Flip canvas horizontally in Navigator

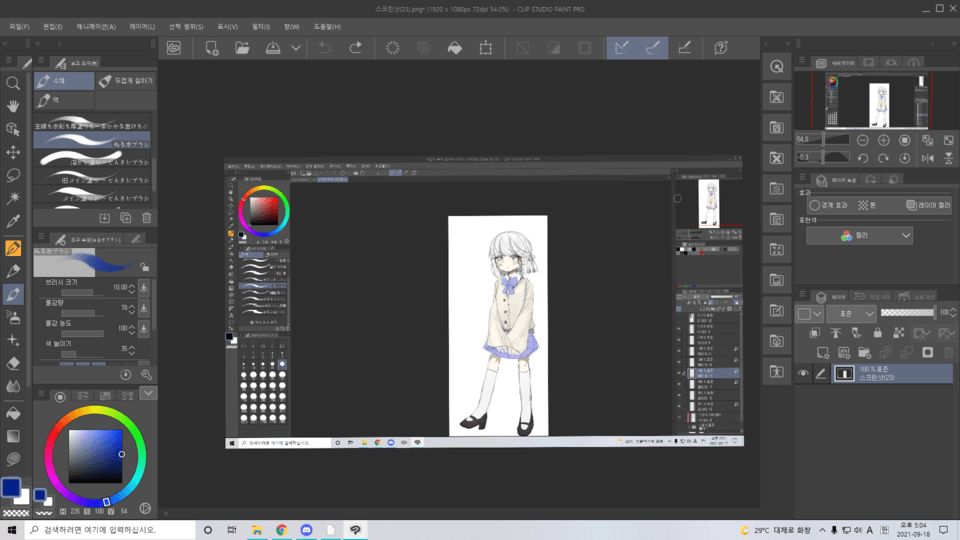(x=928, y=158)
